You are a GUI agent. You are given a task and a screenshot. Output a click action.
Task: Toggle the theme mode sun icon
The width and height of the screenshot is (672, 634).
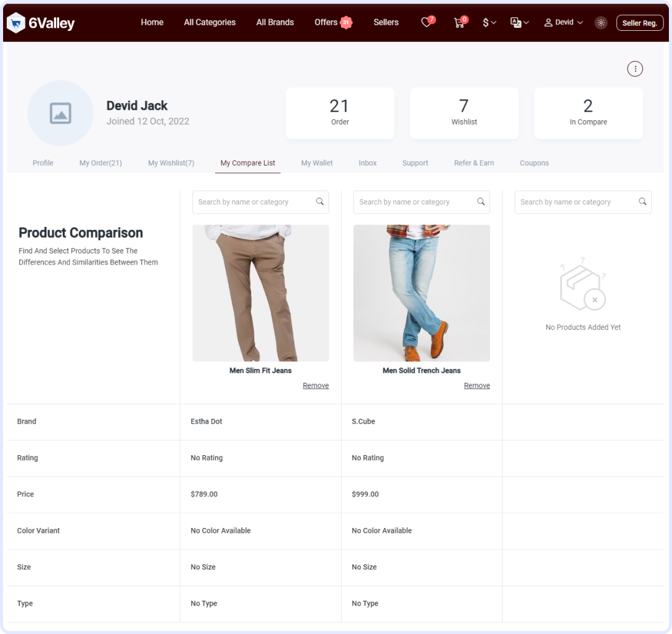point(601,23)
